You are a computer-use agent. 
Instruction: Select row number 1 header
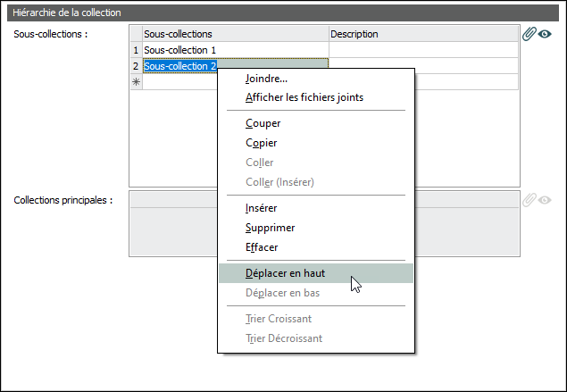tap(136, 50)
